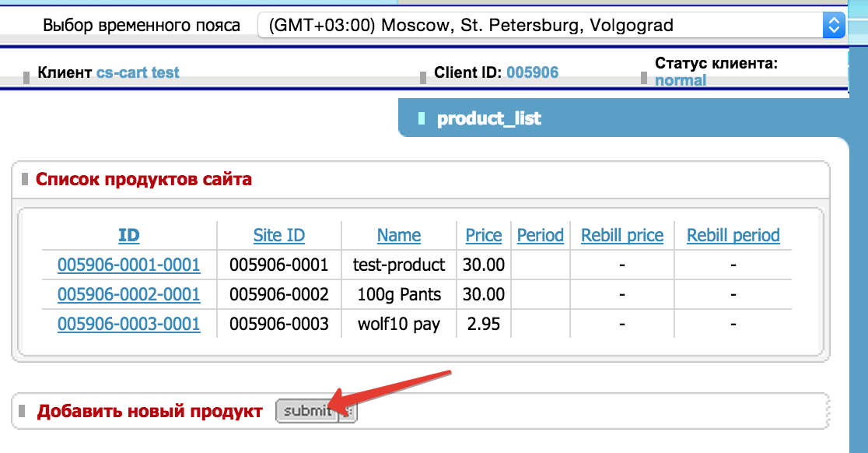Click the gray marker before Список продуктов сайта
868x453 pixels.
point(25,180)
